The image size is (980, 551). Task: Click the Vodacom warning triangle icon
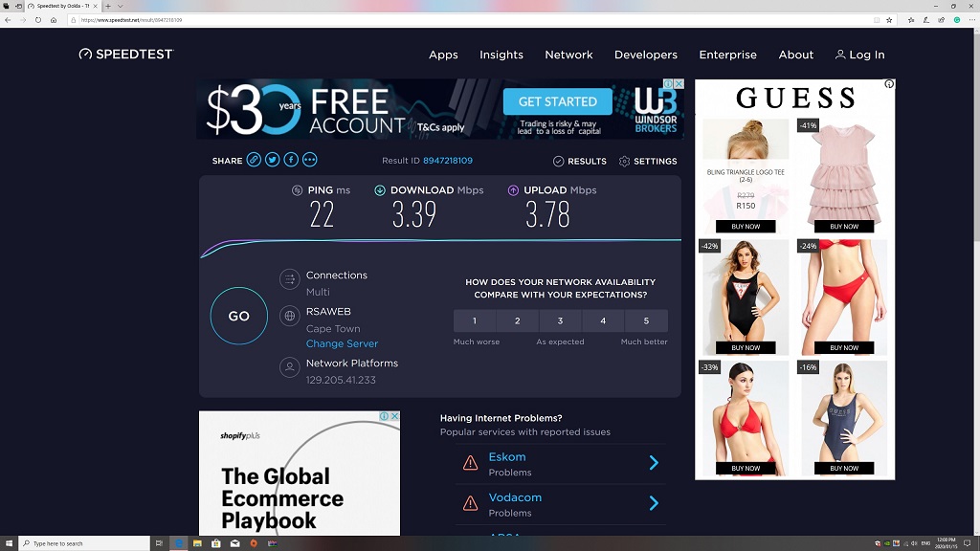pyautogui.click(x=470, y=503)
